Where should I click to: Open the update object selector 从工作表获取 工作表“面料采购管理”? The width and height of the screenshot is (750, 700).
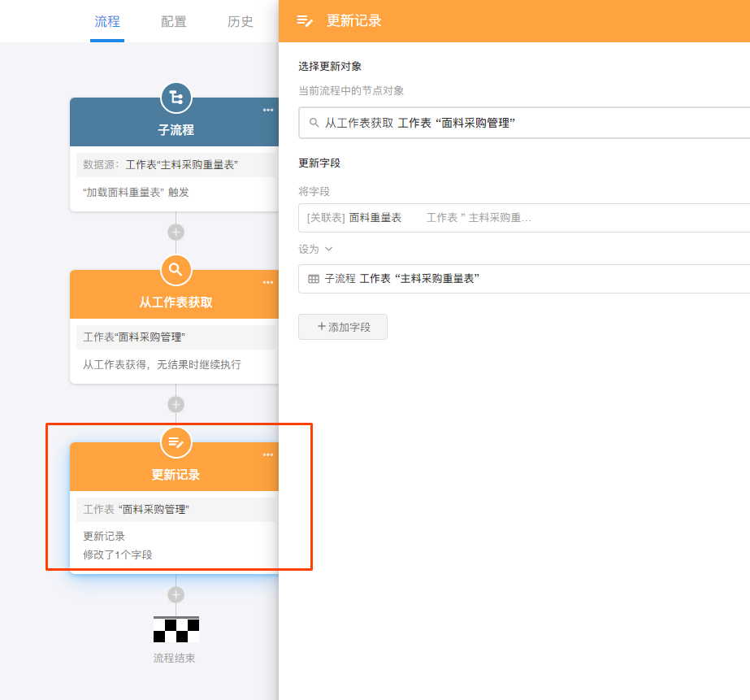pos(524,123)
